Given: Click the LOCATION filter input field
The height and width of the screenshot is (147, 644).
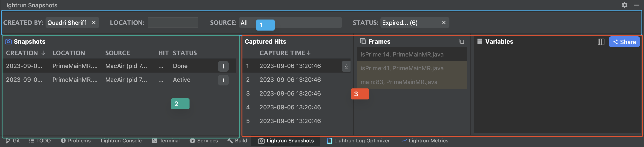Looking at the screenshot, I should pos(173,23).
